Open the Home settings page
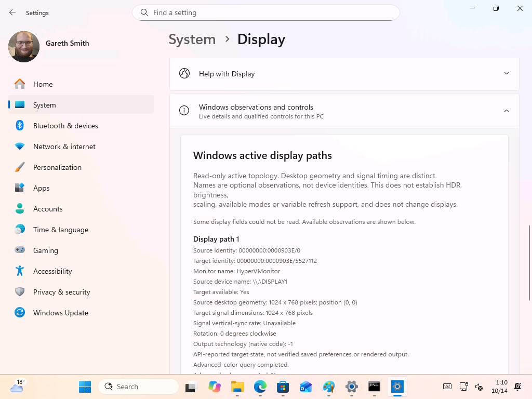 pyautogui.click(x=81, y=84)
